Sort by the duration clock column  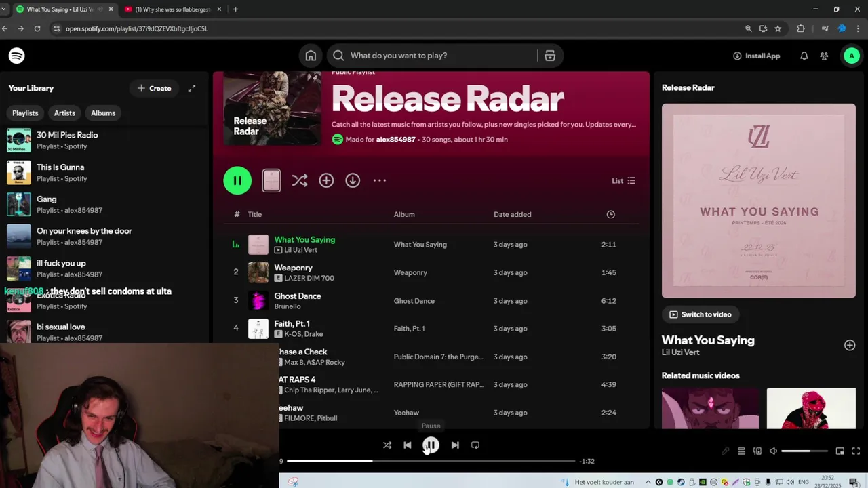[610, 214]
